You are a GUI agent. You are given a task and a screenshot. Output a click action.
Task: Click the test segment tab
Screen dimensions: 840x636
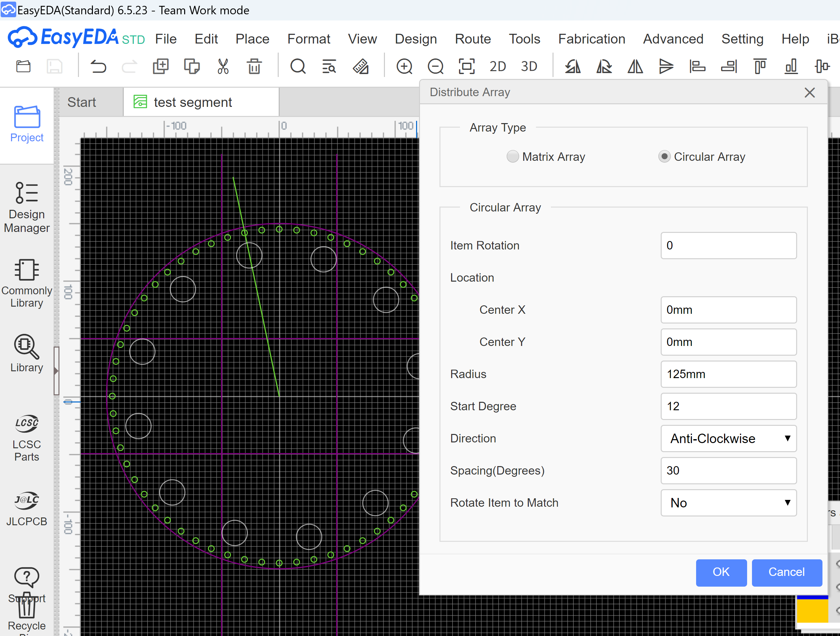(193, 102)
